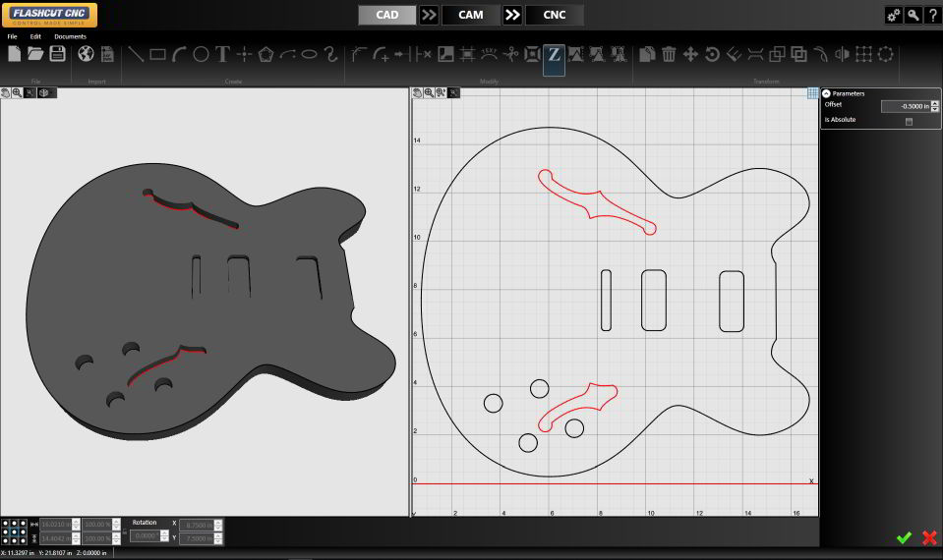
Task: Click the Rotation angle input field
Action: (146, 536)
